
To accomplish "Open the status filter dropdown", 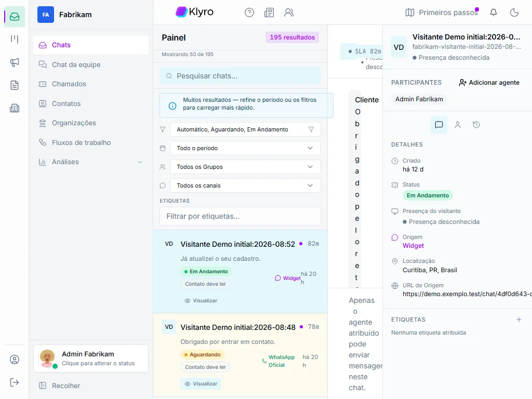I will [x=245, y=129].
